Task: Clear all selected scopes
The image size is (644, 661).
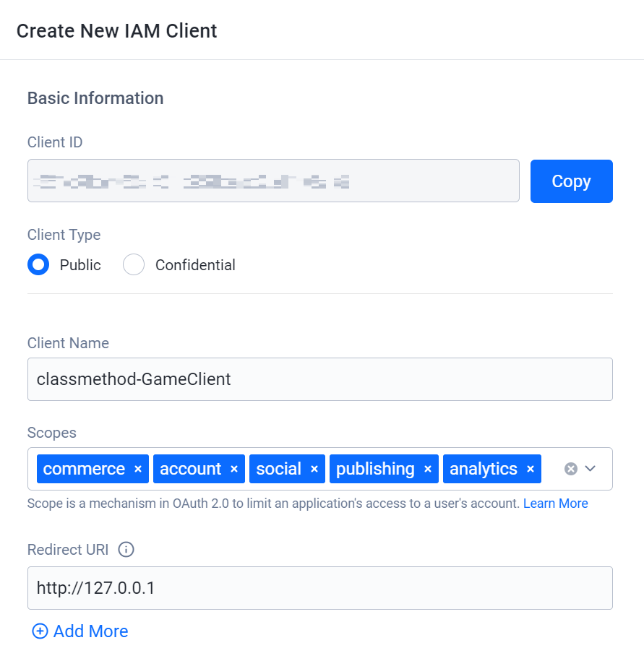Action: [x=571, y=469]
